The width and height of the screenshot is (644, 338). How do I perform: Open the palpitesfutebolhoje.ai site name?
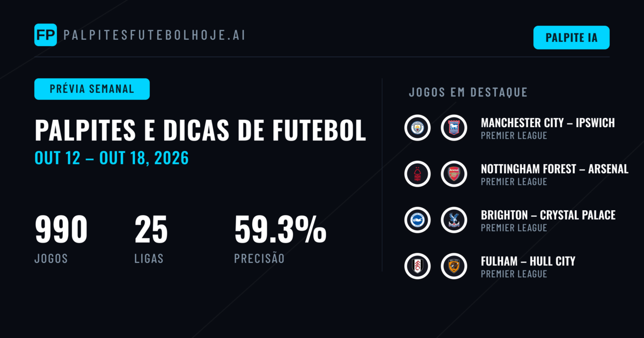(x=155, y=35)
